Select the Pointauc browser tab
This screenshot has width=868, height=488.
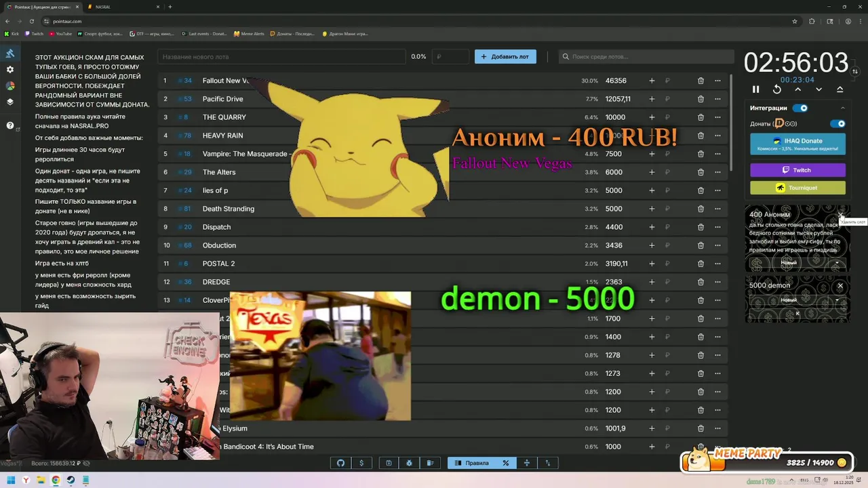(43, 7)
